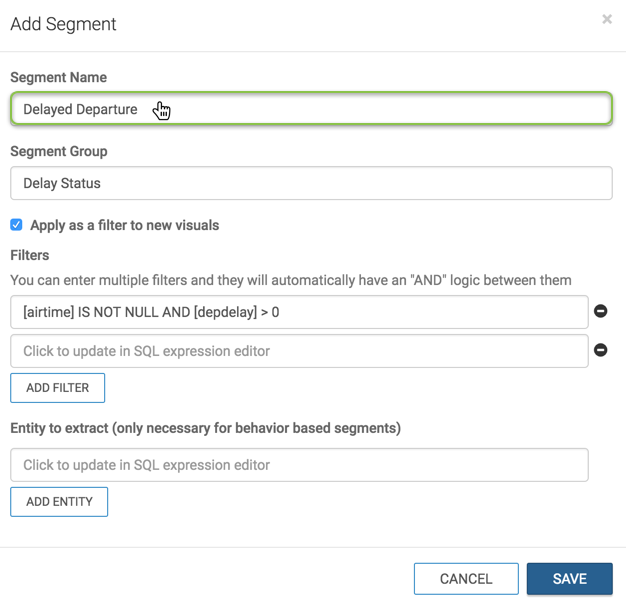The image size is (626, 605).
Task: Click the Segment Name label
Action: point(58,77)
